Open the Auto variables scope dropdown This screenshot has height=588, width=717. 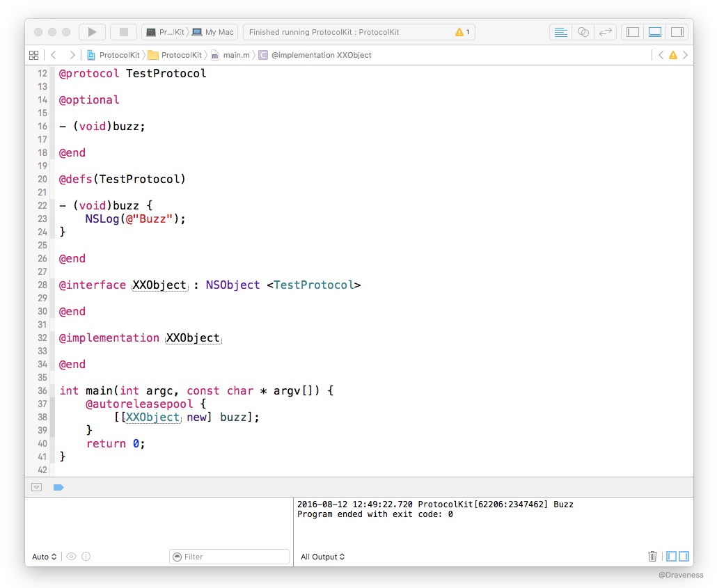click(44, 557)
